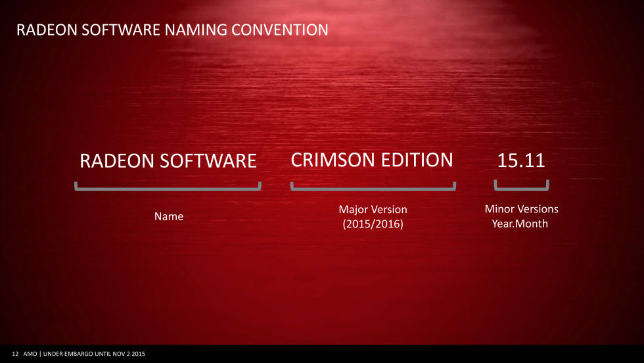This screenshot has height=363, width=644.
Task: Select the 'Year.Month' text
Action: click(520, 224)
